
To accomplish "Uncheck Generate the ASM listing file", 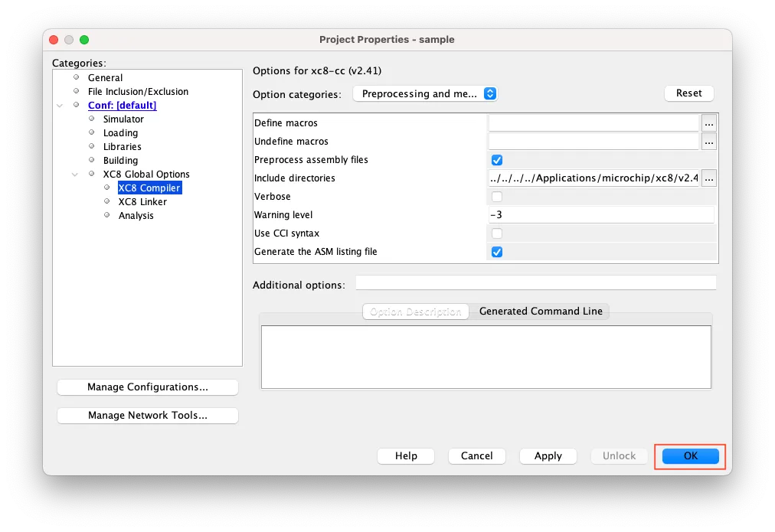I will point(497,252).
